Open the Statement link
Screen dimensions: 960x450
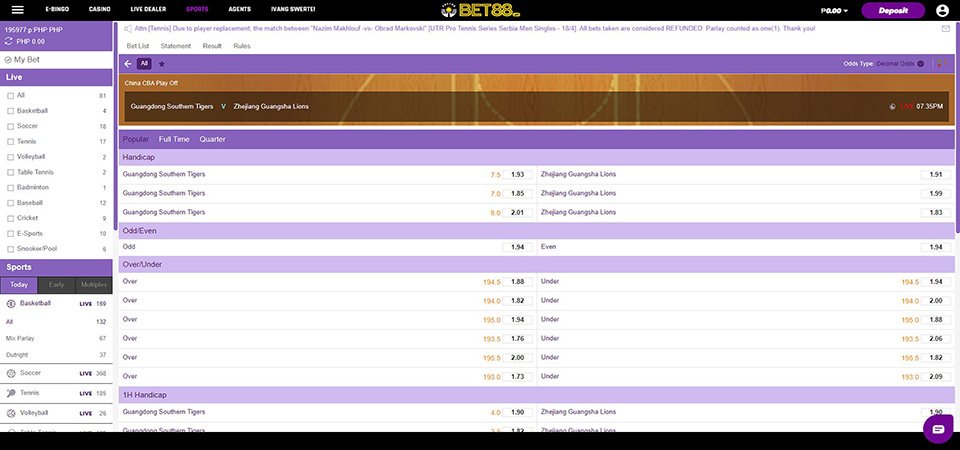point(176,46)
